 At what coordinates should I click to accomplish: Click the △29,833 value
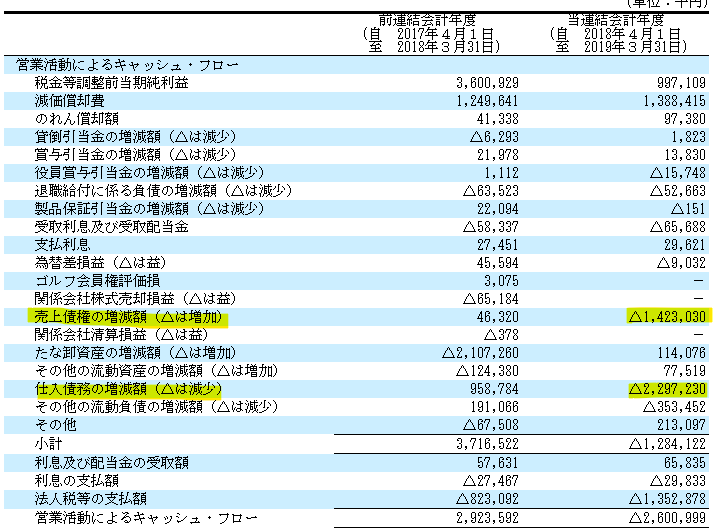coord(678,480)
